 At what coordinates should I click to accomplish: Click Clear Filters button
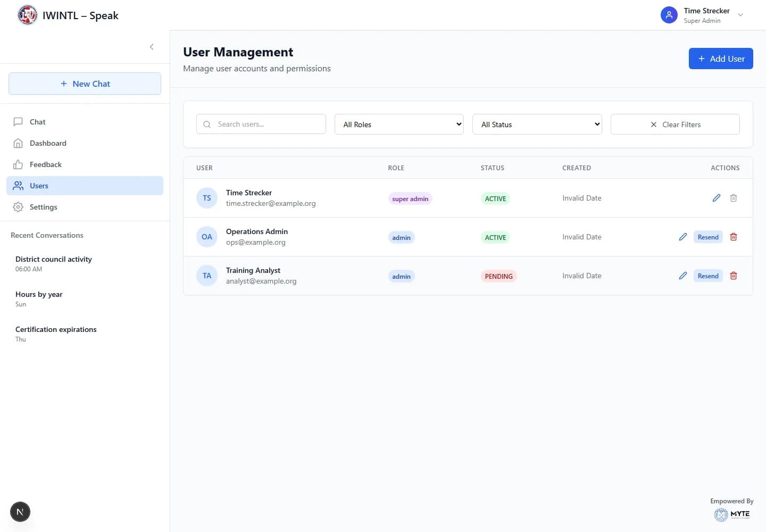[x=675, y=124]
